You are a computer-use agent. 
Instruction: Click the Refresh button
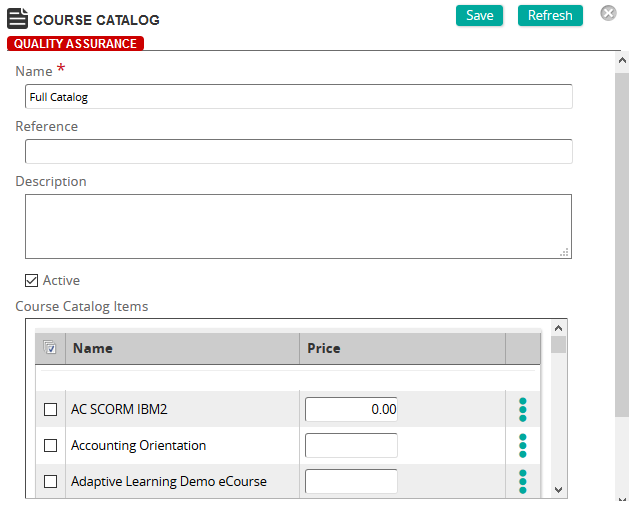pos(550,16)
